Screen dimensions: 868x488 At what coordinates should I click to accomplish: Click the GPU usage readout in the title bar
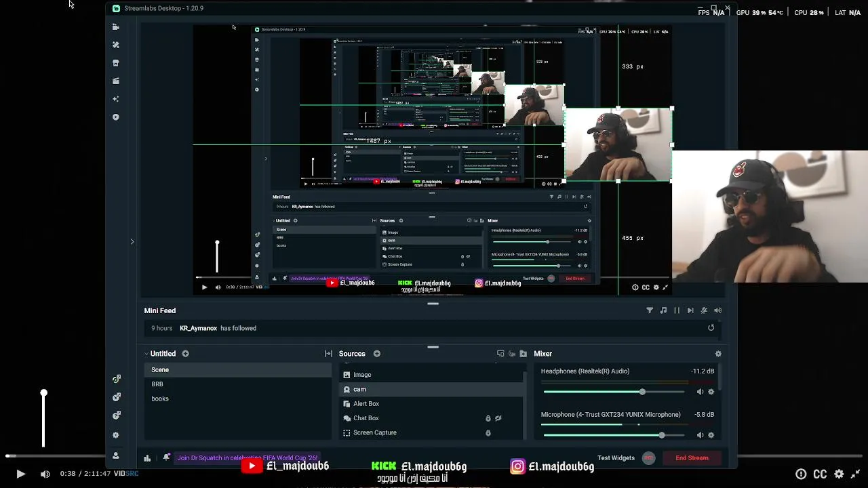pos(759,12)
